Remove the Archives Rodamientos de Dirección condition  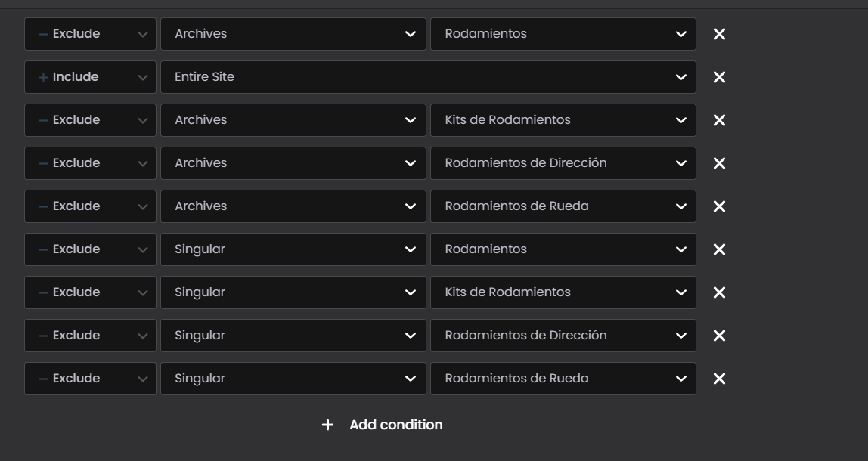click(719, 163)
